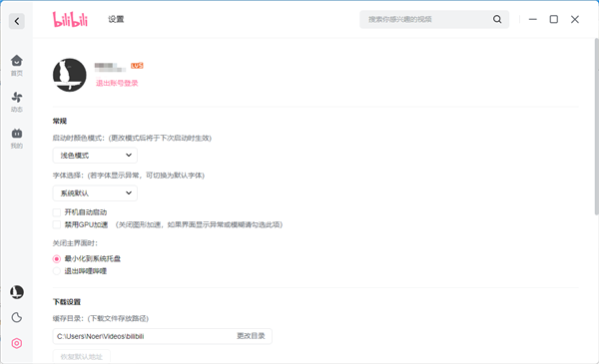Click 恢复默认地址 button
The image size is (599, 364).
82,356
